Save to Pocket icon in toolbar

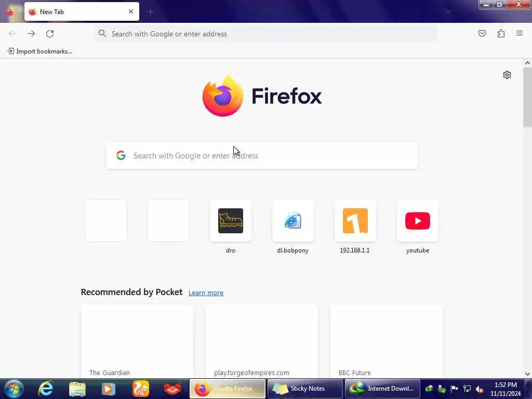[482, 33]
